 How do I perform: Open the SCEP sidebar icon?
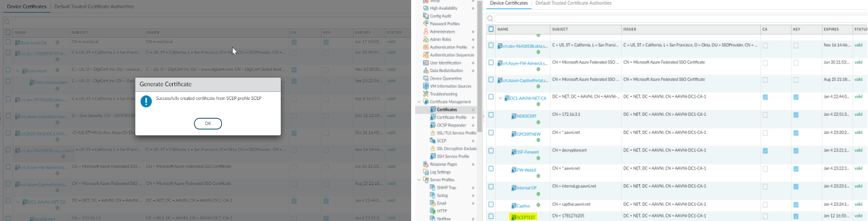433,140
